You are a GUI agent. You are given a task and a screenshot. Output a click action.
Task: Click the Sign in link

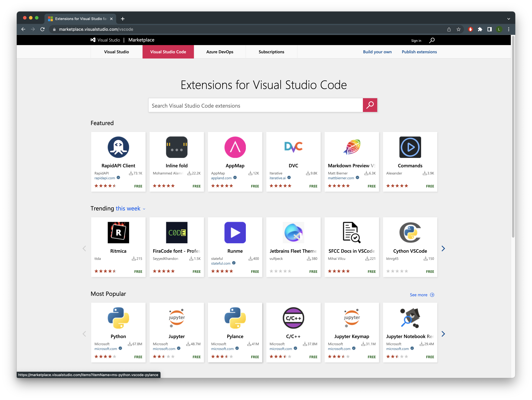tap(416, 40)
